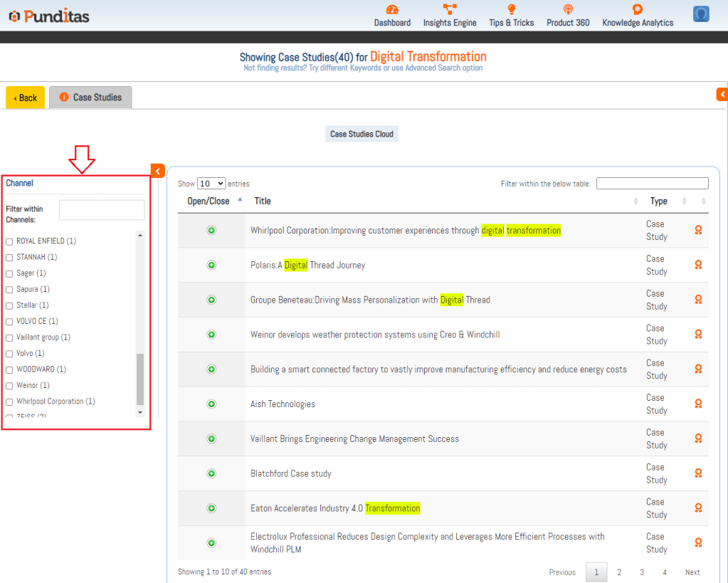Switch to the Case Studies tab
The height and width of the screenshot is (583, 728).
click(x=90, y=98)
